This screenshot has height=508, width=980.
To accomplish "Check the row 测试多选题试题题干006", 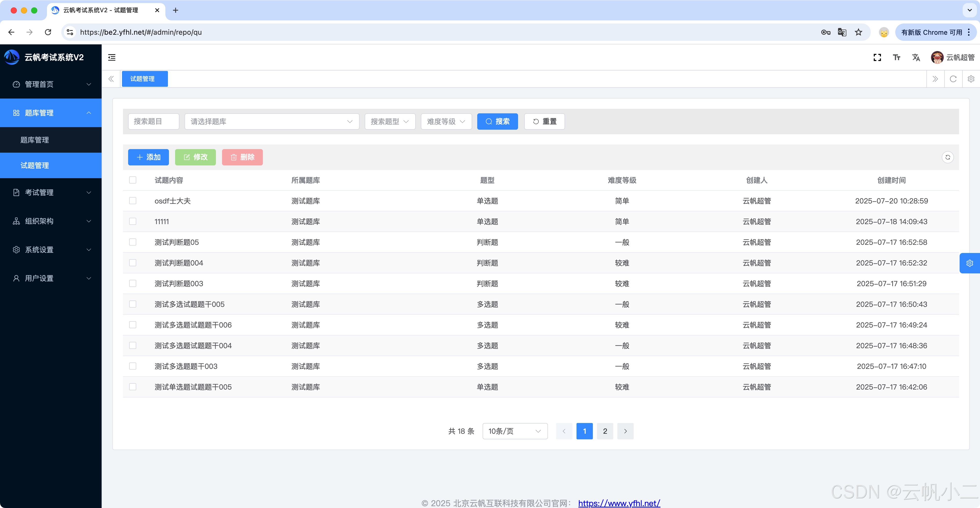I will [132, 325].
